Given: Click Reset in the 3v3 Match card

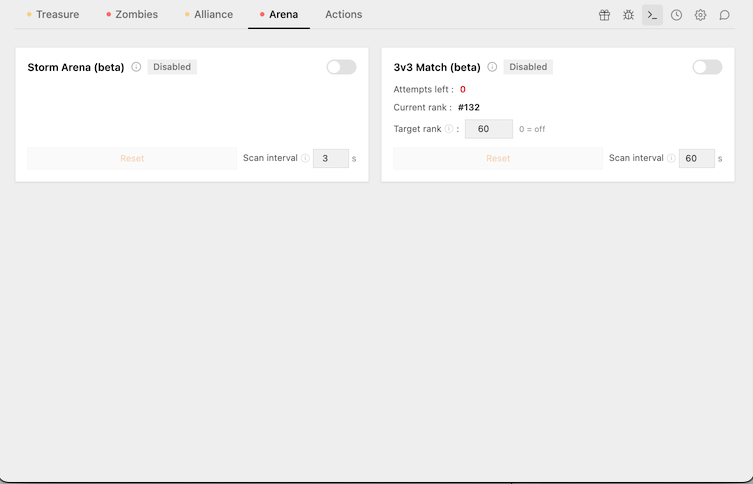Looking at the screenshot, I should tap(498, 158).
